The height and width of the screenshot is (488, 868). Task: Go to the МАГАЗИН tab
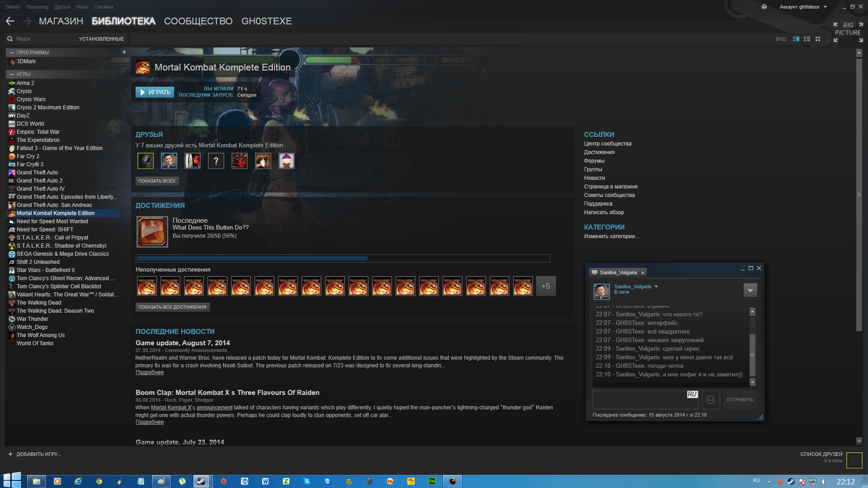coord(61,21)
